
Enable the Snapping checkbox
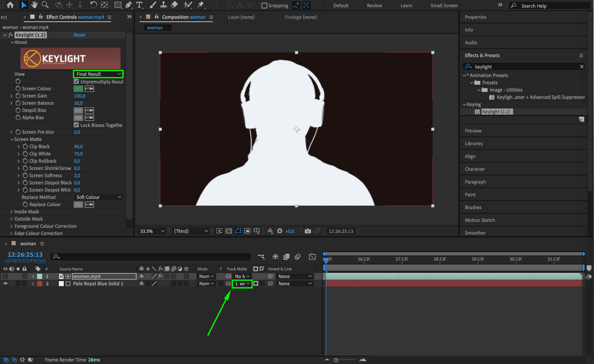point(264,6)
